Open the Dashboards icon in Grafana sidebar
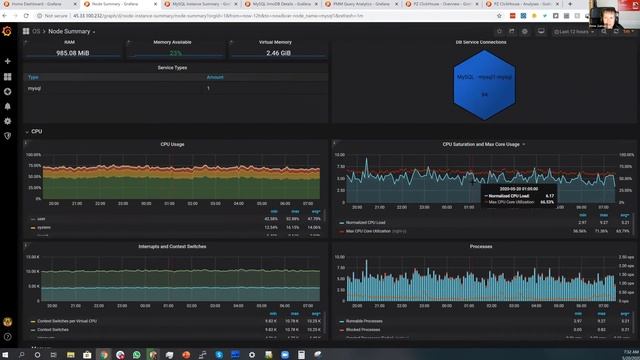Image resolution: width=640 pixels, height=360 pixels. tap(7, 77)
